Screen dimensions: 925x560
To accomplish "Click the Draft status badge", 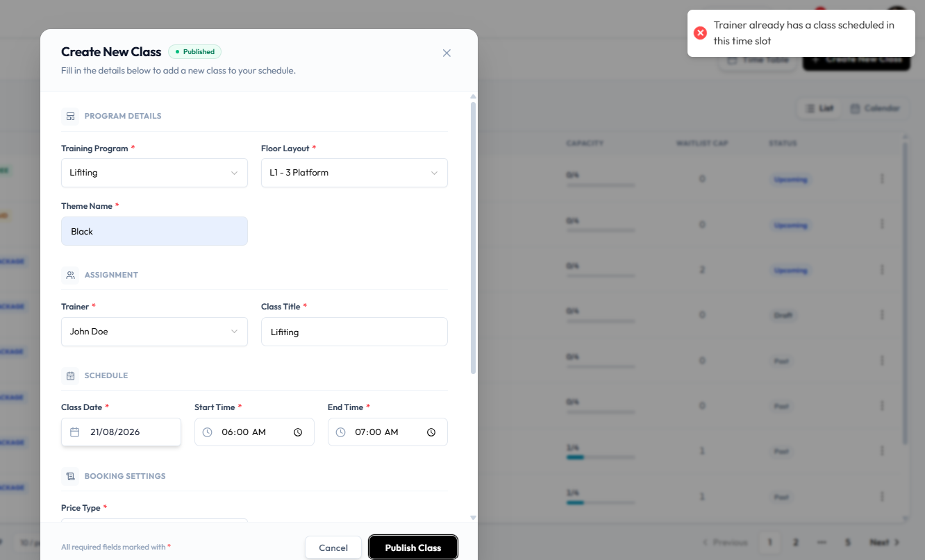I will (x=783, y=315).
